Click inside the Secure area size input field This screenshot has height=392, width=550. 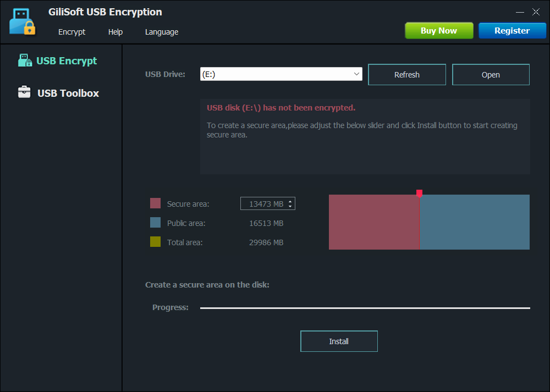tap(264, 203)
